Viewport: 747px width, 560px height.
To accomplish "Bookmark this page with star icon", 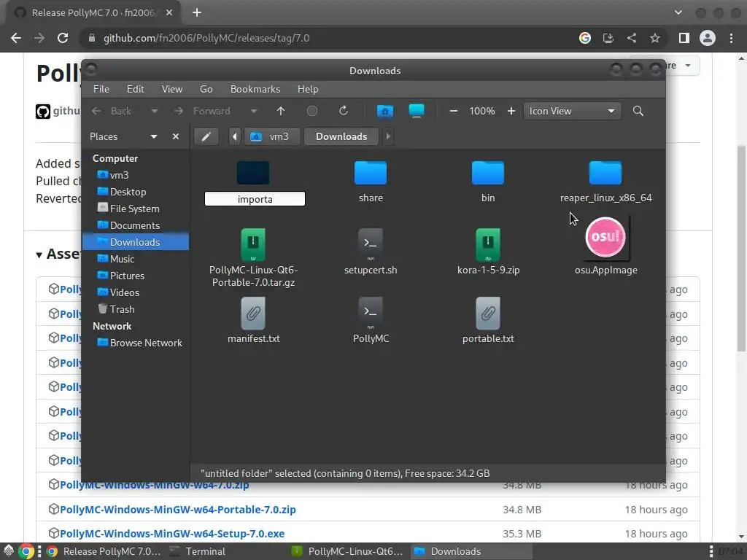I will point(655,38).
